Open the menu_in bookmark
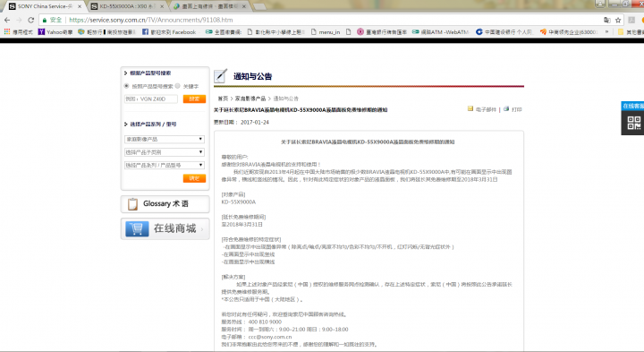This screenshot has width=644, height=352. [326, 31]
